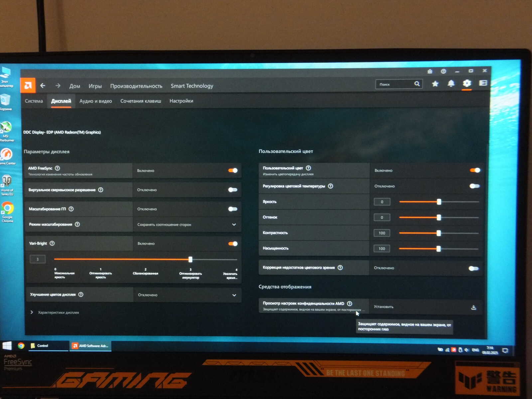
Task: Switch to Производительность tab
Action: (136, 86)
